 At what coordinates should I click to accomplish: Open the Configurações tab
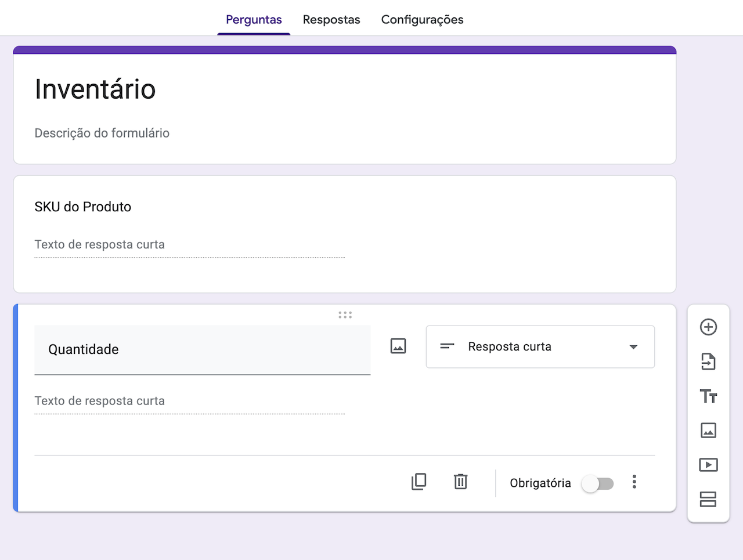[422, 20]
